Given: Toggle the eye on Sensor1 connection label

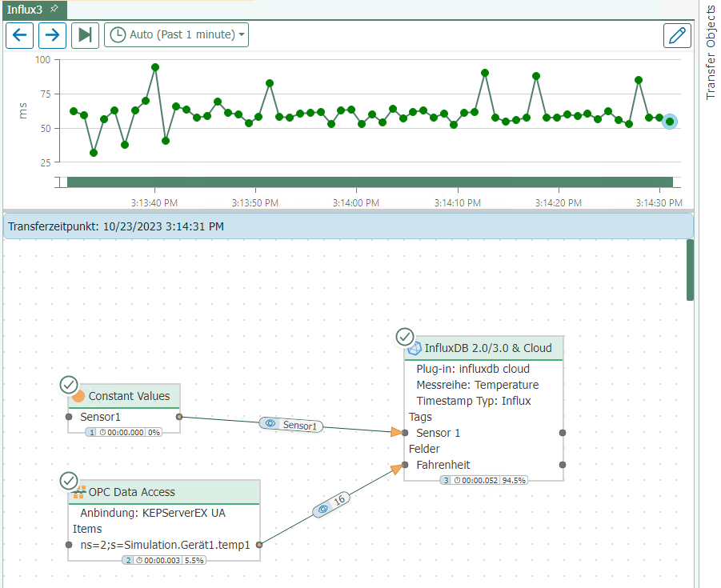Looking at the screenshot, I should coord(270,423).
